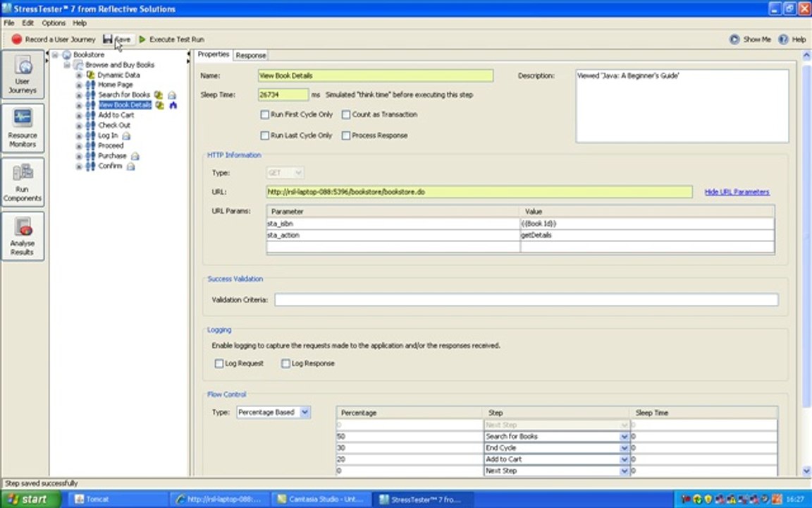The width and height of the screenshot is (812, 508).
Task: Click the footsteps icon beside Home Page
Action: (x=91, y=85)
